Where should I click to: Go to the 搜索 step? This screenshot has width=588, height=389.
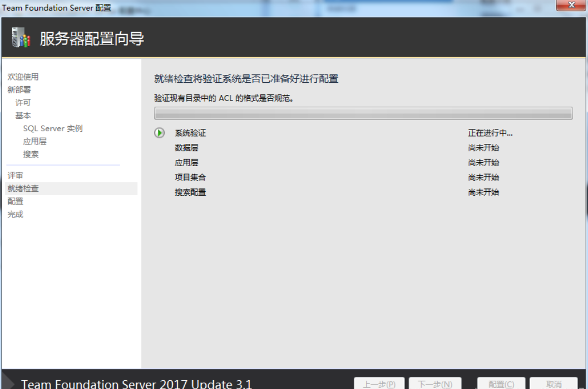(31, 154)
